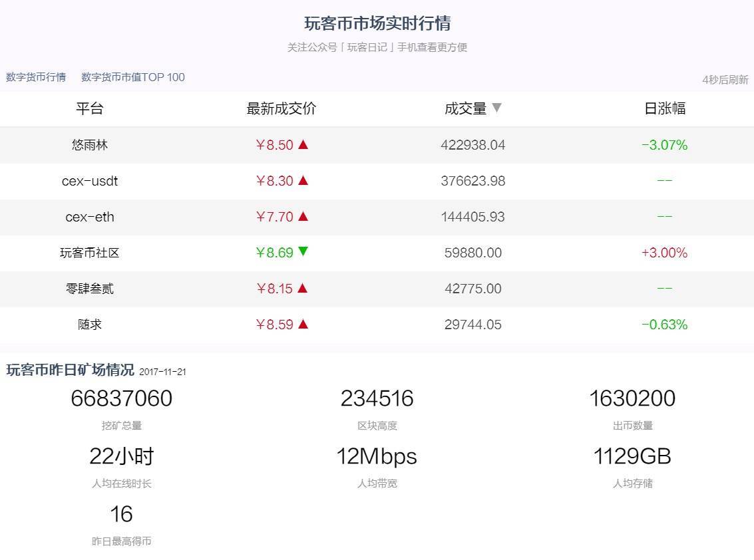Click the -0.63% daily change
Screen dimensions: 754x560
(x=665, y=325)
